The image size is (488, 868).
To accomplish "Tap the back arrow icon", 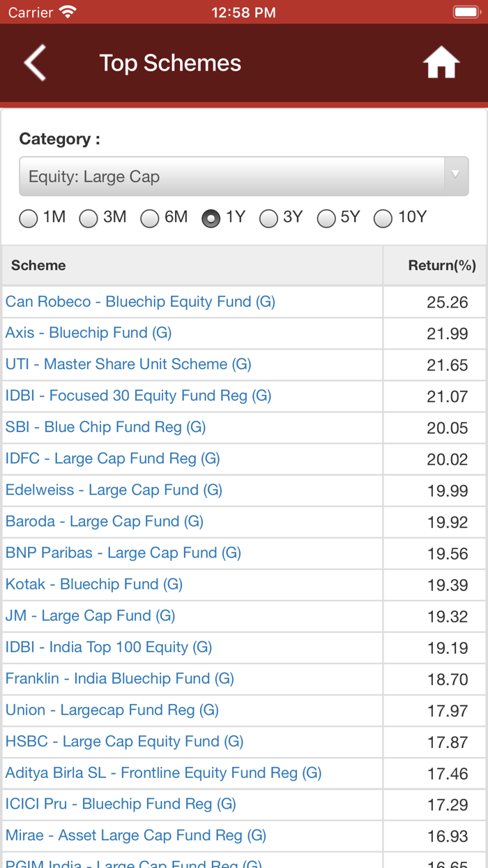I will (35, 63).
